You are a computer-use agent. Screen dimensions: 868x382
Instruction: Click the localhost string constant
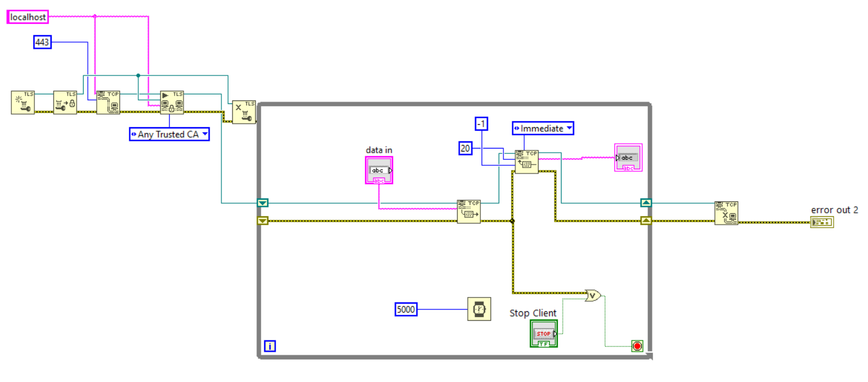point(28,17)
